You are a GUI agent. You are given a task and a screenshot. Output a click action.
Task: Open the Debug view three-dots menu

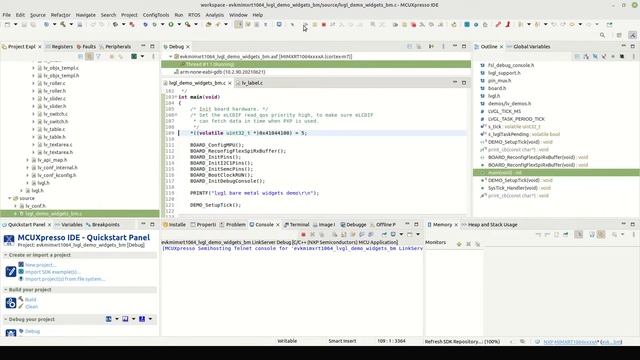point(443,47)
